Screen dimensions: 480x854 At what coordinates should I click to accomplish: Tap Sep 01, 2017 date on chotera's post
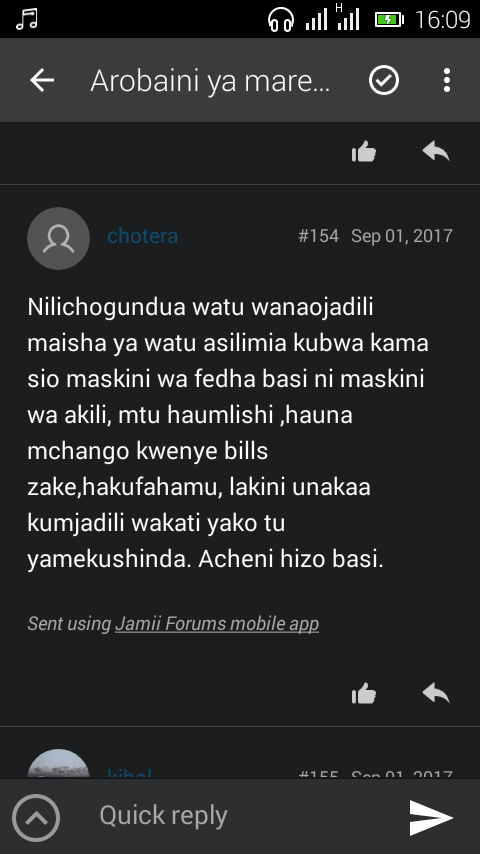click(x=402, y=236)
